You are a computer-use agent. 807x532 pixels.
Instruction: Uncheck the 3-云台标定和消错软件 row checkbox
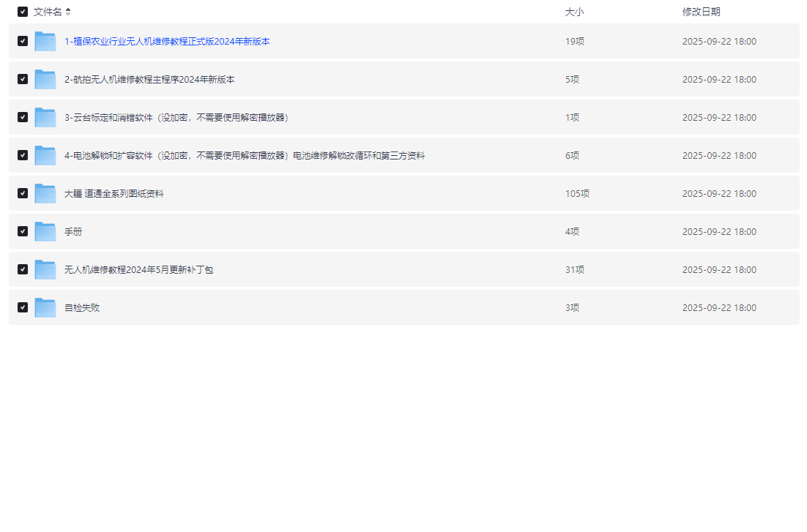[23, 117]
